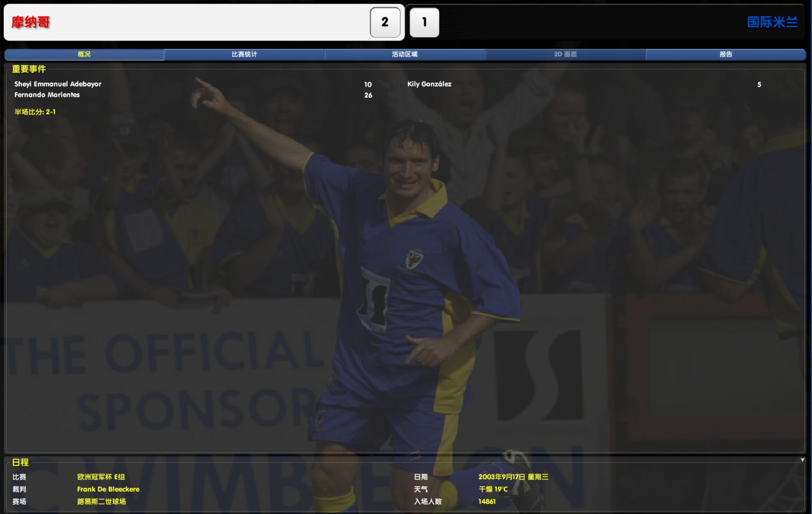Image resolution: width=812 pixels, height=514 pixels.
Task: Click the 天气 label
Action: (421, 489)
